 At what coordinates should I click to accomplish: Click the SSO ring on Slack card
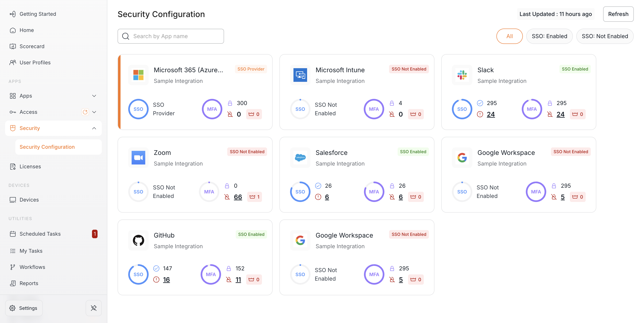coord(462,109)
